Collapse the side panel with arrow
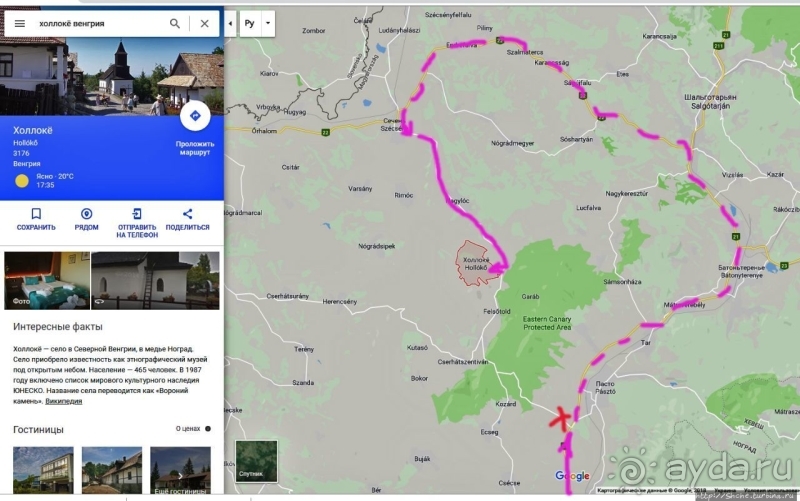Screen dimensions: 800x501 click(231, 22)
